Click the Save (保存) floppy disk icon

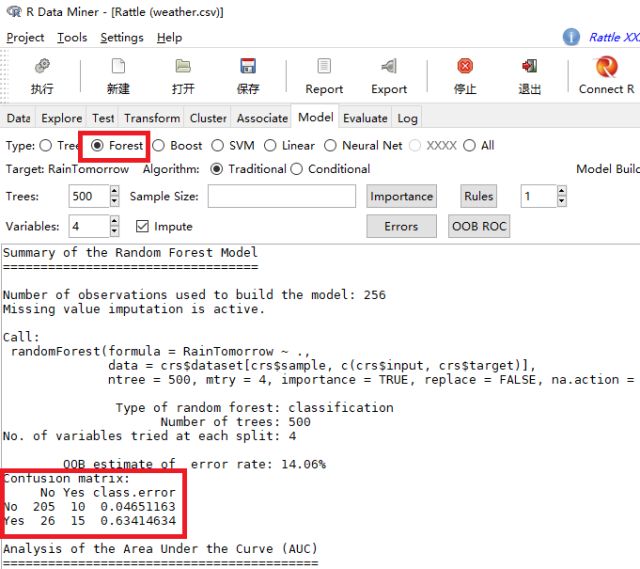(x=248, y=66)
